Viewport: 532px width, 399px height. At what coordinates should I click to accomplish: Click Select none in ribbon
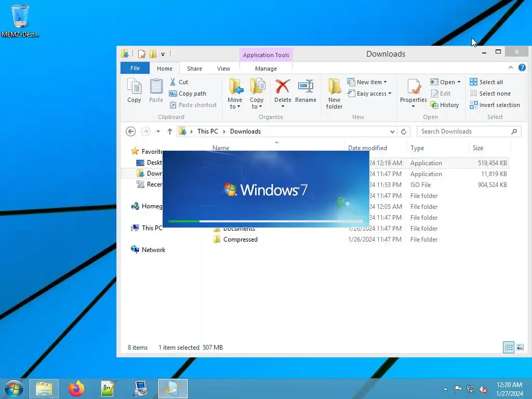(x=490, y=94)
